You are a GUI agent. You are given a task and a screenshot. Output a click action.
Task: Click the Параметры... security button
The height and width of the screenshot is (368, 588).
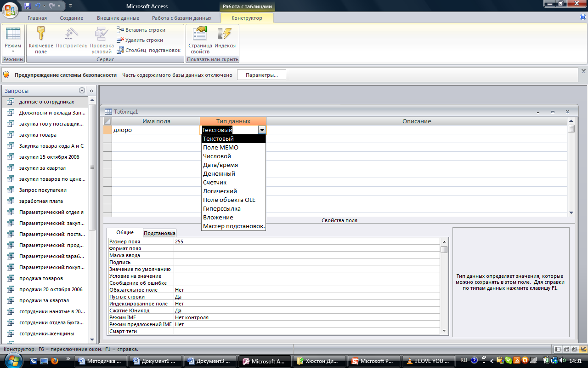261,75
